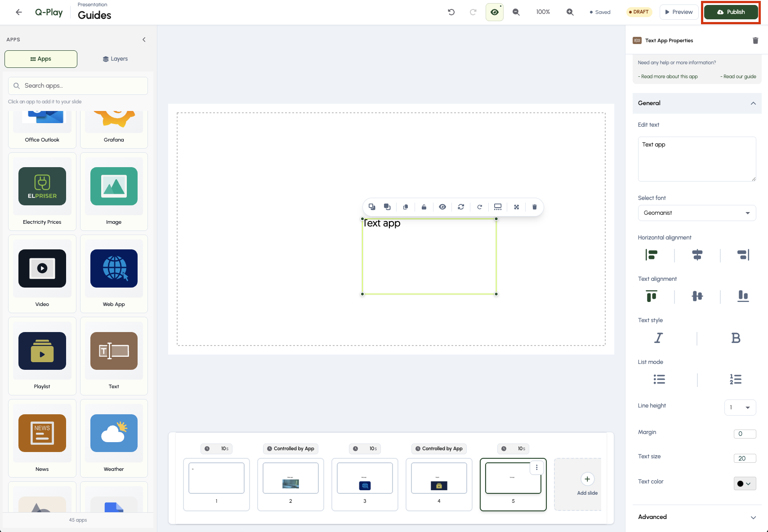Viewport: 768px width, 532px height.
Task: Focus the Search apps field
Action: click(x=78, y=86)
